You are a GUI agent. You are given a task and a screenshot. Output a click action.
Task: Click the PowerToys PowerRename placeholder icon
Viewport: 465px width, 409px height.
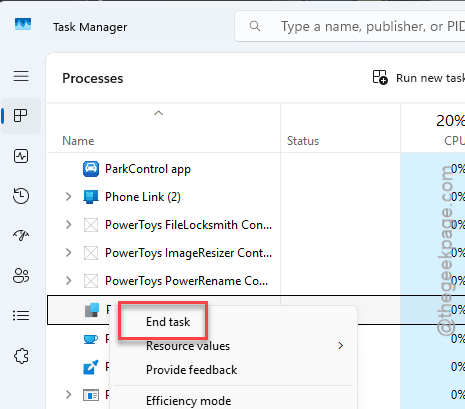[91, 281]
